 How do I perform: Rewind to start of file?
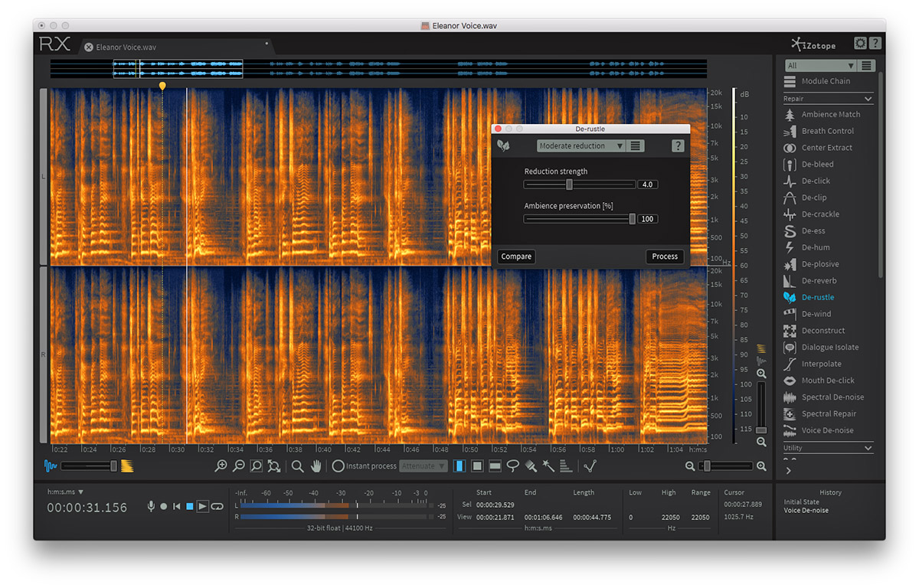177,507
